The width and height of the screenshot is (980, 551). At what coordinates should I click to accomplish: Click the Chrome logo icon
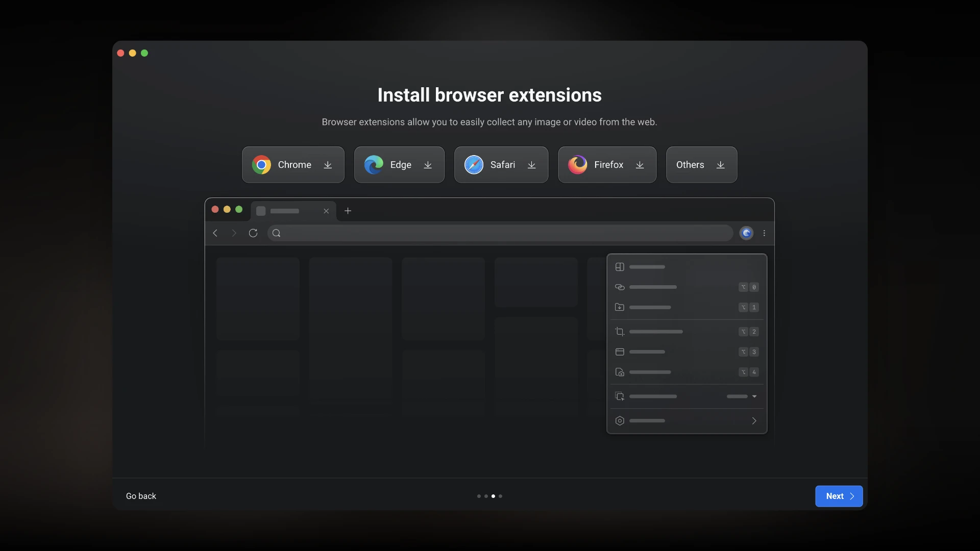tap(261, 165)
